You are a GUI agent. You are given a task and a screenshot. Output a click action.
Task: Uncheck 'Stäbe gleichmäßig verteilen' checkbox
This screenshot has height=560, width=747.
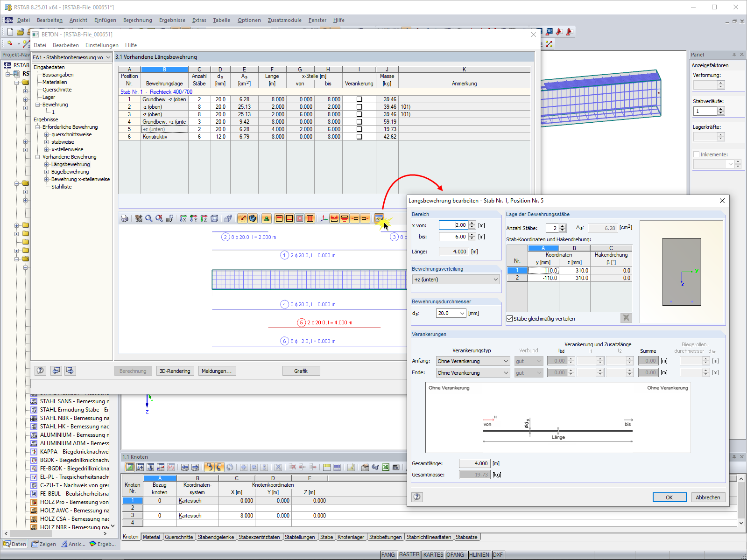click(x=510, y=319)
